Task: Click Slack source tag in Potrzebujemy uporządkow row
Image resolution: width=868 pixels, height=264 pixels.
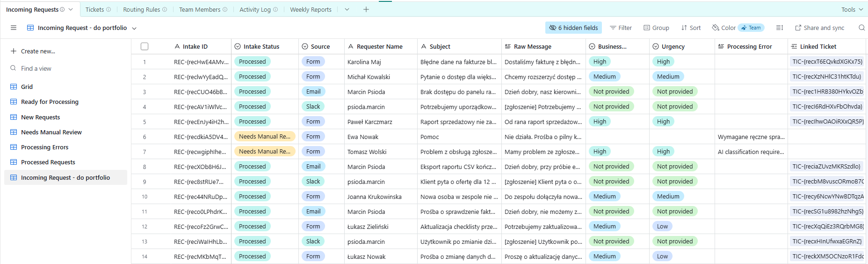Action: (x=313, y=106)
